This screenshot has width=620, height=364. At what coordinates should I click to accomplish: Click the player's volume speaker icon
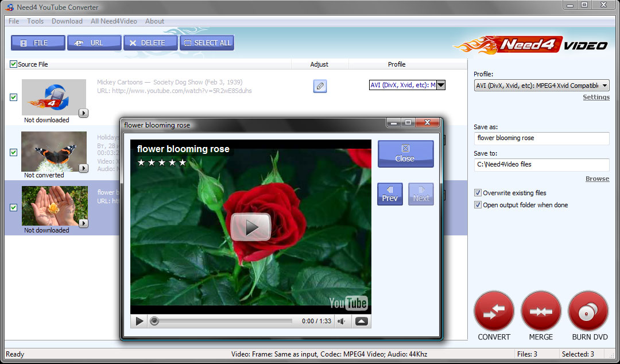pyautogui.click(x=342, y=321)
